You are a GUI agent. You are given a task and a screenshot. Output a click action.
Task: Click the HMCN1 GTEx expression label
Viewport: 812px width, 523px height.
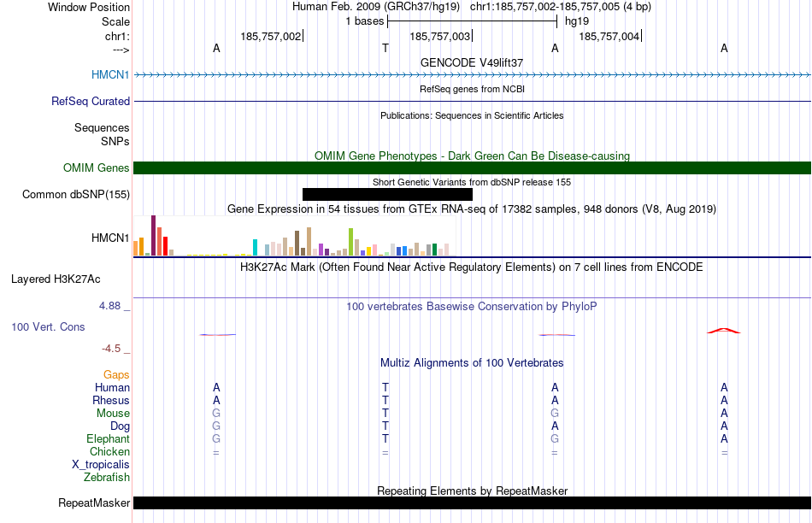click(x=110, y=238)
